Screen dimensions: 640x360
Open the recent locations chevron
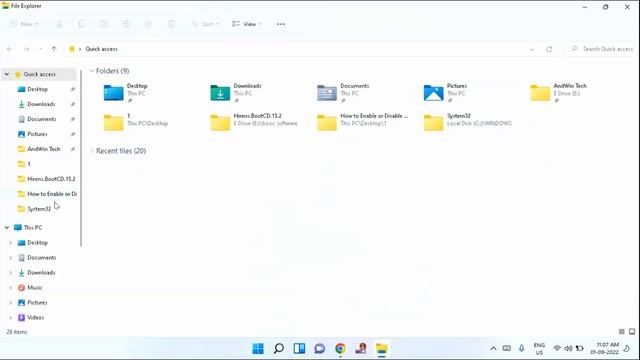click(x=40, y=49)
